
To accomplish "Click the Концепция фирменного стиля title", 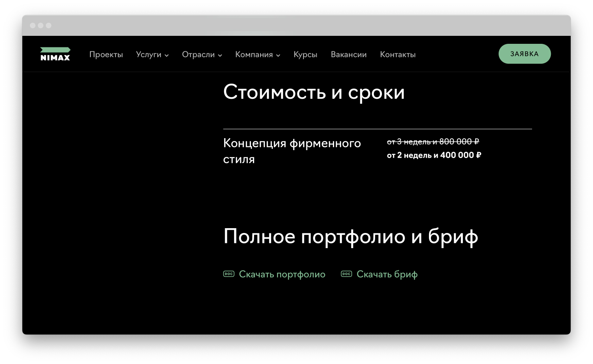I will [x=292, y=151].
